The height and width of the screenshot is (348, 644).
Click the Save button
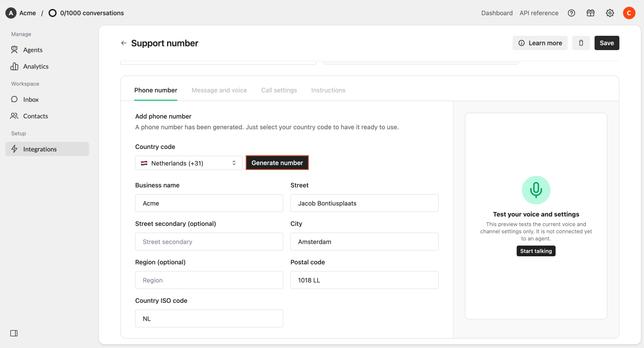[x=607, y=43]
